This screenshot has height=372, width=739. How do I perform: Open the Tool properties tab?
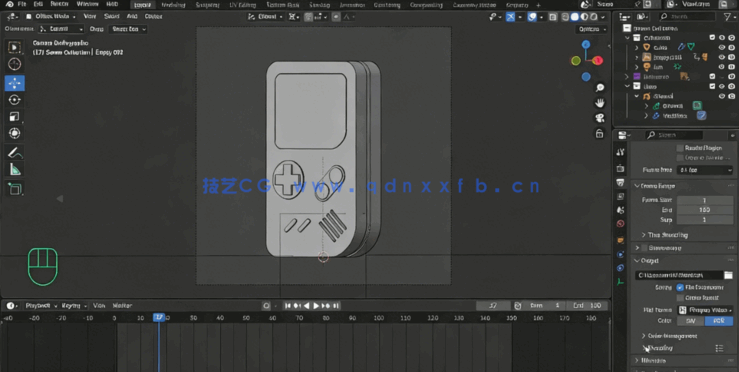621,152
